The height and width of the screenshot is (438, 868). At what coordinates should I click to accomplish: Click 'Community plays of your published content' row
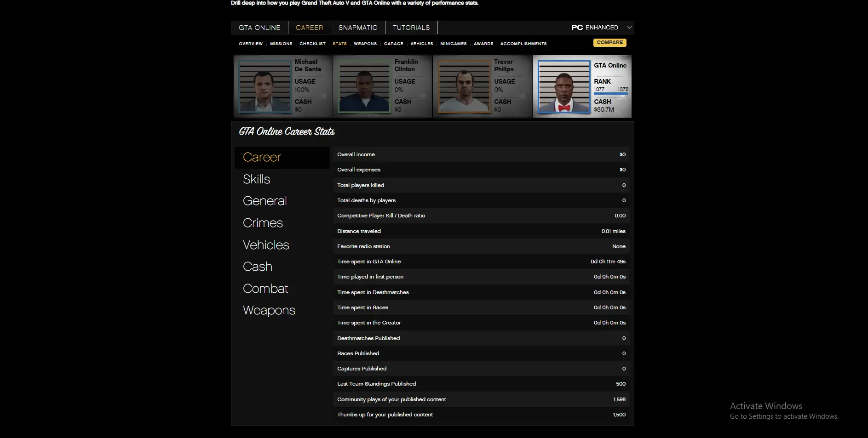click(481, 399)
